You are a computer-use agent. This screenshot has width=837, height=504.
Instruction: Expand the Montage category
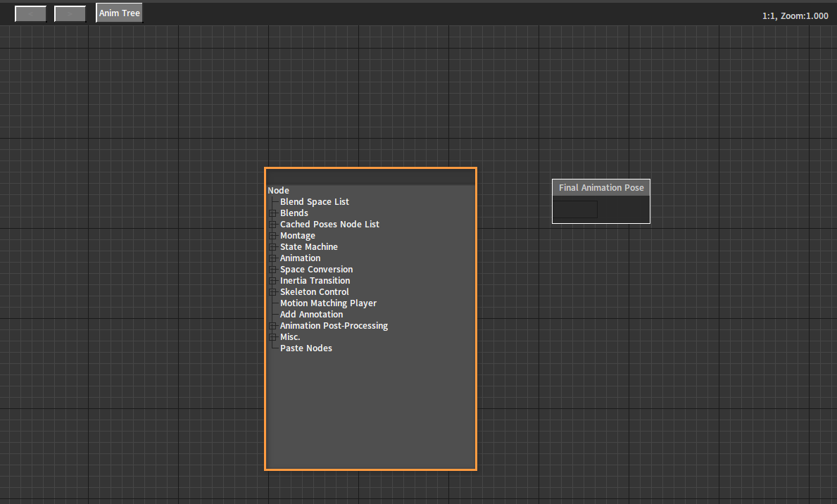272,236
